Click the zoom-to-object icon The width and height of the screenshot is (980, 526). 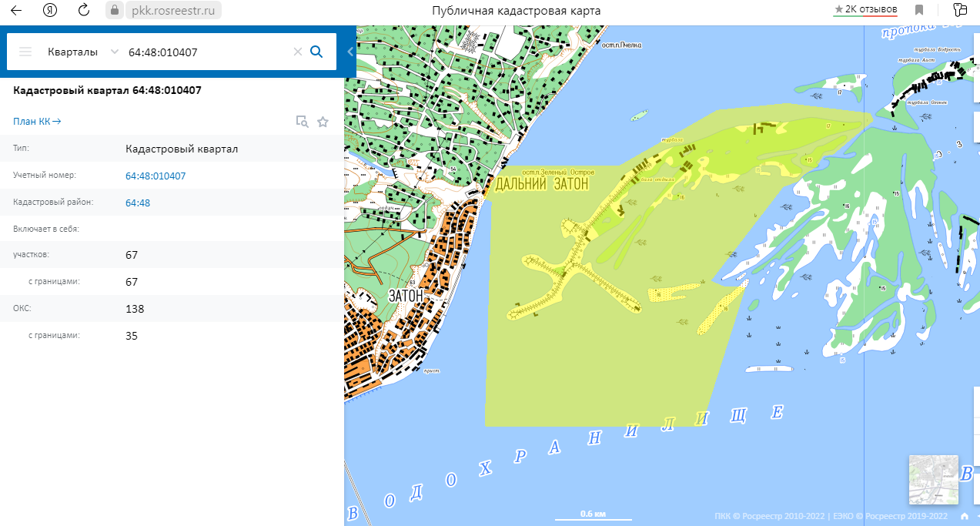click(303, 121)
